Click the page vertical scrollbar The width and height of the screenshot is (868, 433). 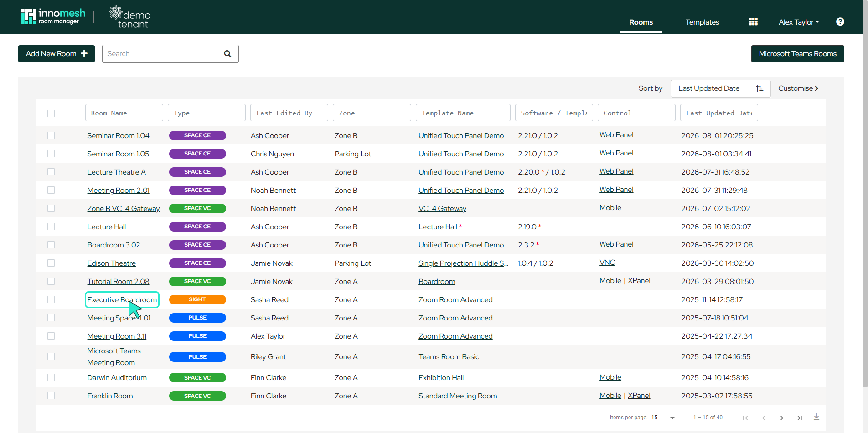[x=865, y=194]
